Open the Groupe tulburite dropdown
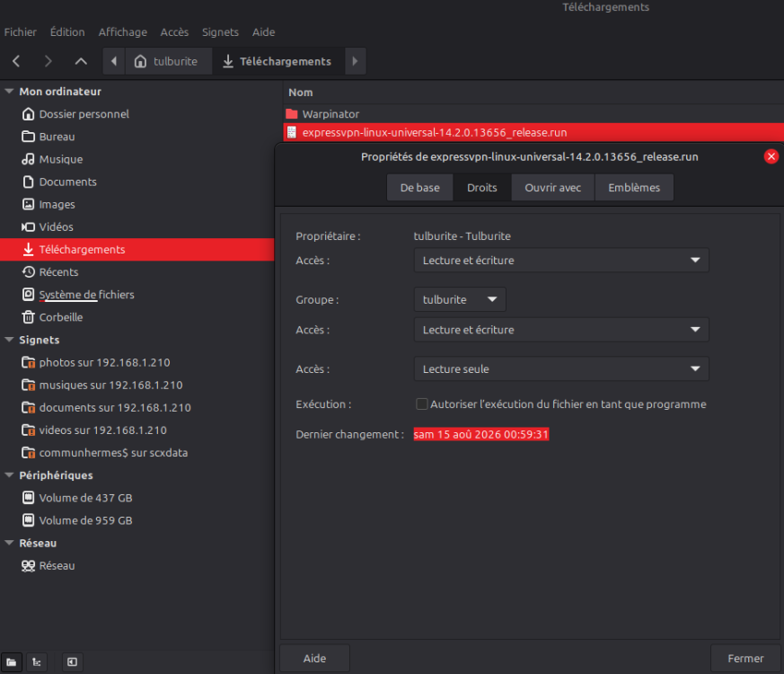 [x=460, y=299]
